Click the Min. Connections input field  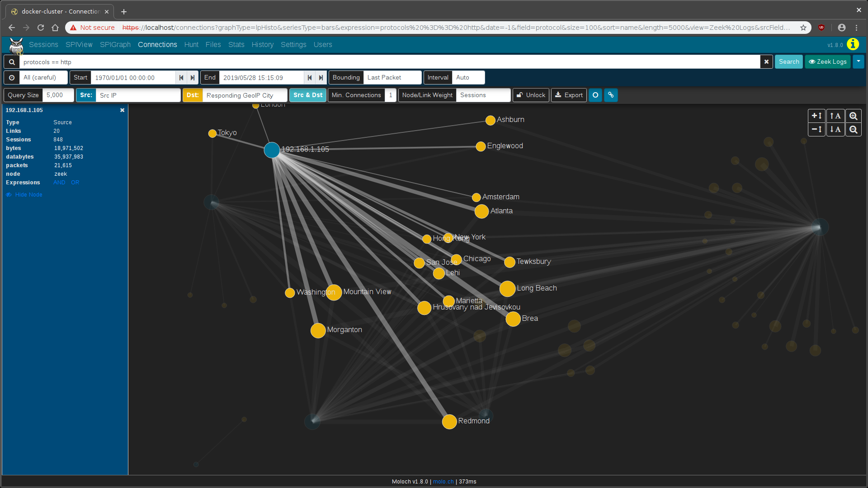[390, 95]
